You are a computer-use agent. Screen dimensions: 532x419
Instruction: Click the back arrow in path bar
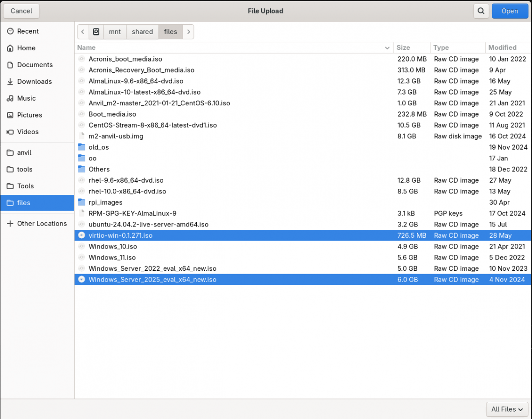point(83,32)
